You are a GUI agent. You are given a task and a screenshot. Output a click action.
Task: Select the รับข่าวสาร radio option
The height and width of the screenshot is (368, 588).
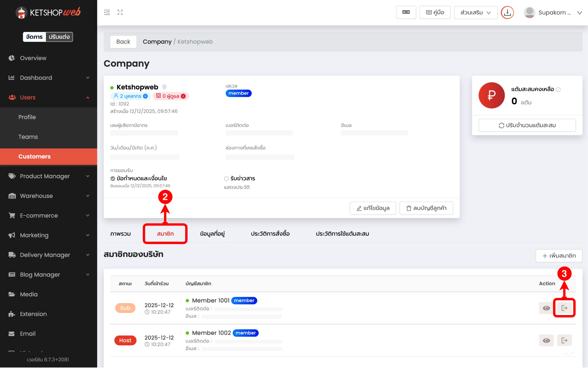[x=226, y=179]
